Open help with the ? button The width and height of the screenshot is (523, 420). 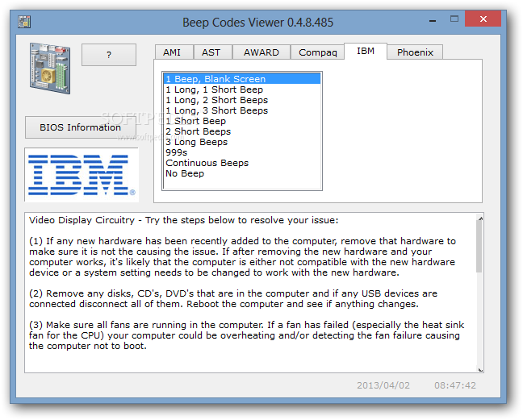[x=109, y=55]
